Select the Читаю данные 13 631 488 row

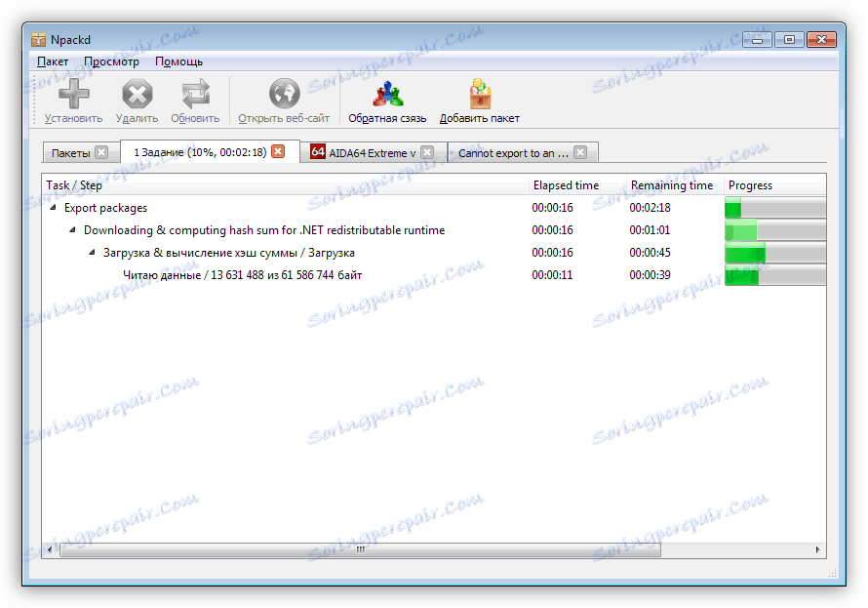[433, 275]
